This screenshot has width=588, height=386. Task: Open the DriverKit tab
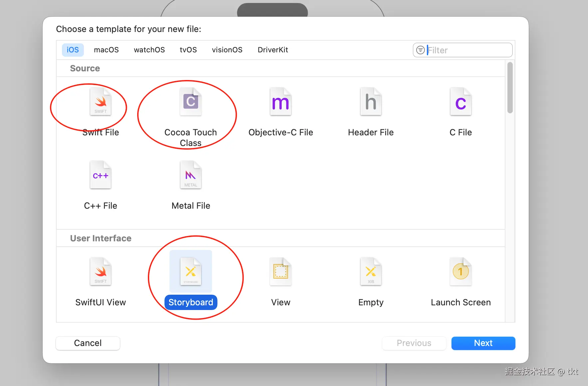coord(273,50)
